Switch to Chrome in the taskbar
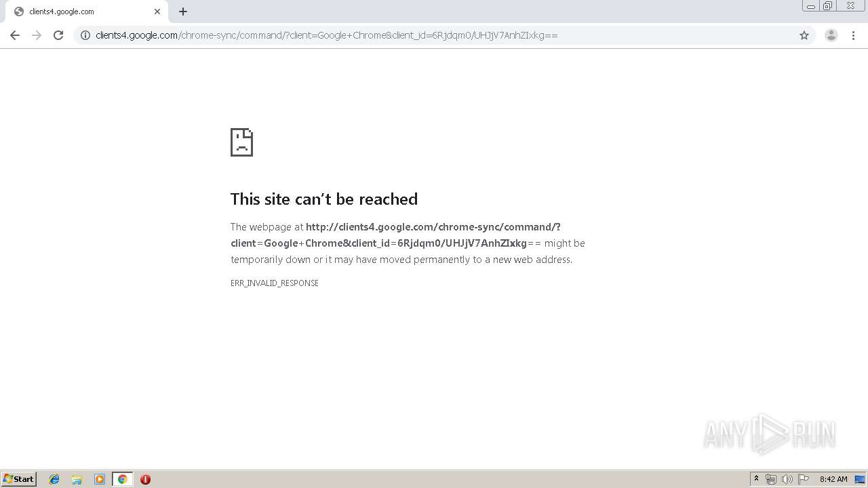 tap(122, 479)
